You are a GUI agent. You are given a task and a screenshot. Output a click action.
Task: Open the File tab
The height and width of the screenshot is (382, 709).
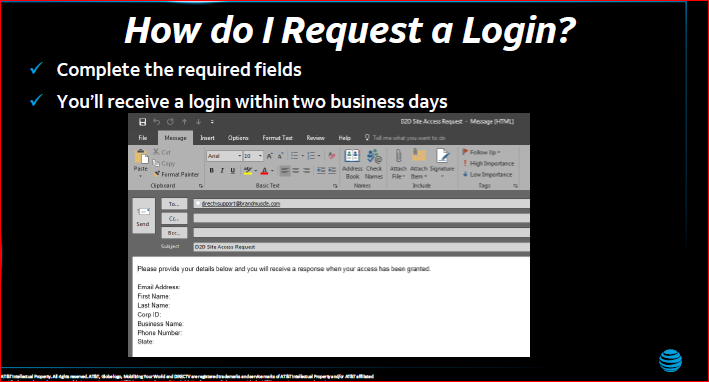[143, 138]
